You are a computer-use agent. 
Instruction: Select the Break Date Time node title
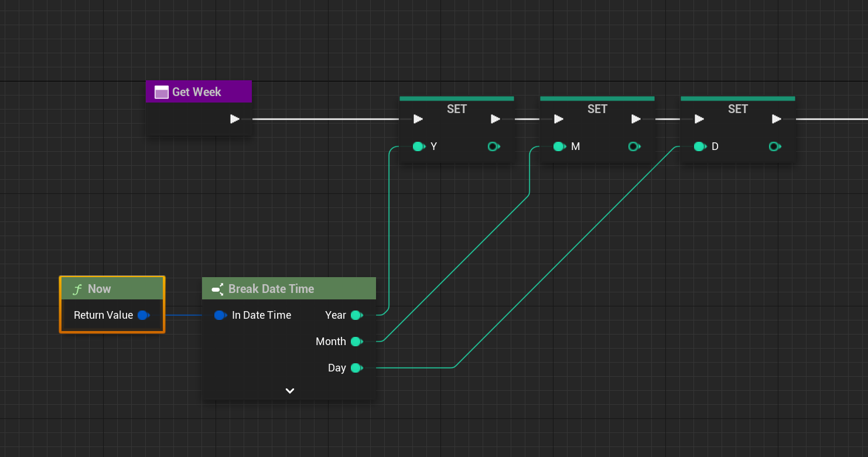point(271,289)
